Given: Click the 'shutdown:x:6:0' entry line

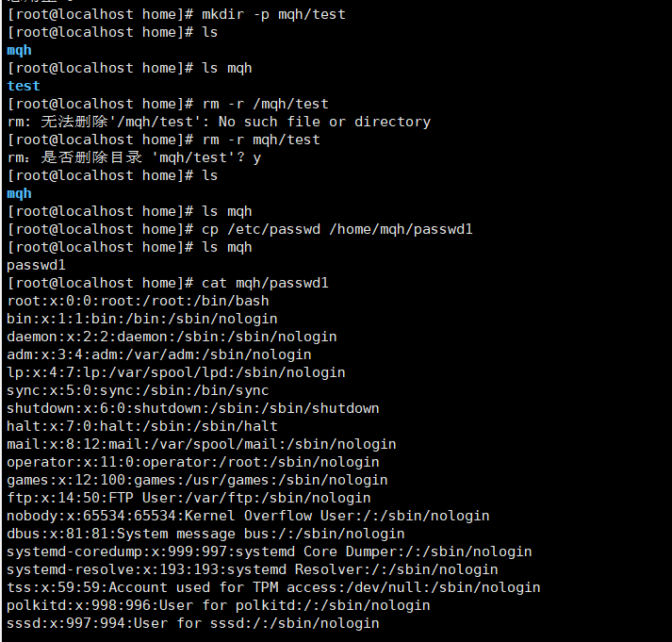Looking at the screenshot, I should (x=192, y=408).
